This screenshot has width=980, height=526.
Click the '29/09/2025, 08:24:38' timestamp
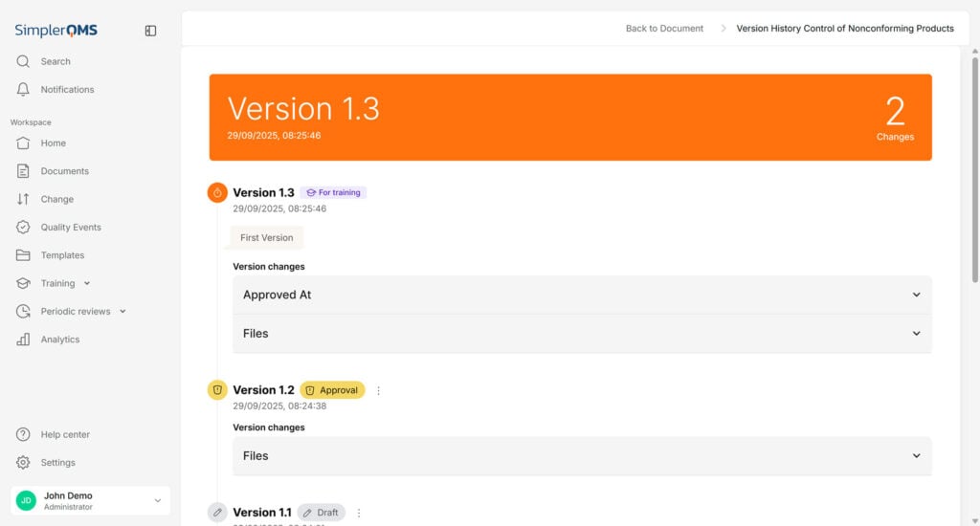tap(279, 406)
